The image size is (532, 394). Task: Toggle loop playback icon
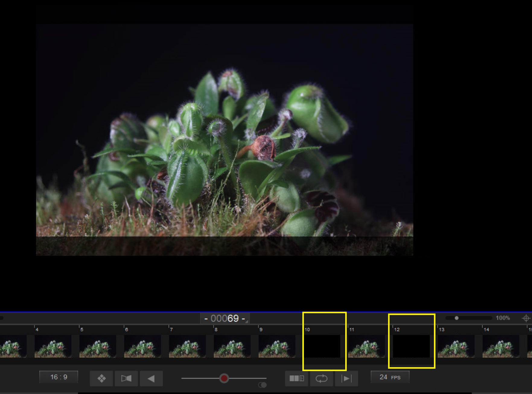click(321, 378)
